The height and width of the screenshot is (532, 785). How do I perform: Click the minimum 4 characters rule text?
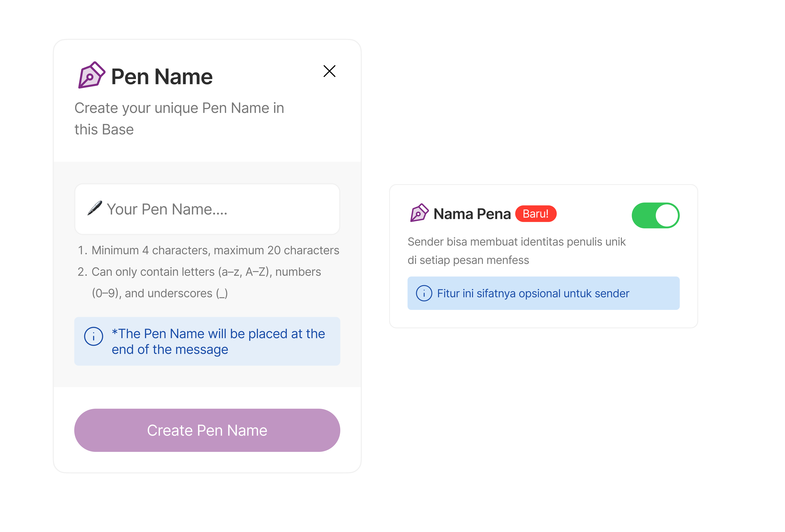pos(215,250)
